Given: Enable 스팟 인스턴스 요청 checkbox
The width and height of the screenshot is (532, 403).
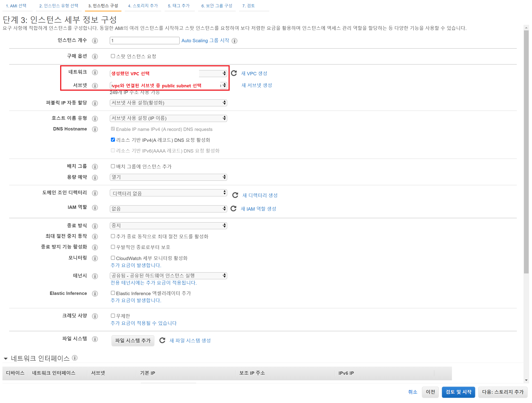Looking at the screenshot, I should coord(112,56).
